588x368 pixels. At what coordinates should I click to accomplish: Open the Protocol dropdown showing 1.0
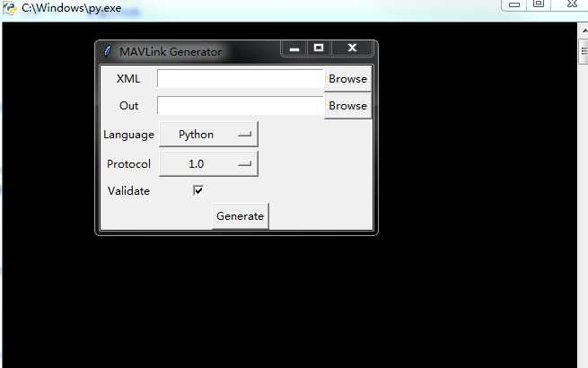click(x=208, y=164)
